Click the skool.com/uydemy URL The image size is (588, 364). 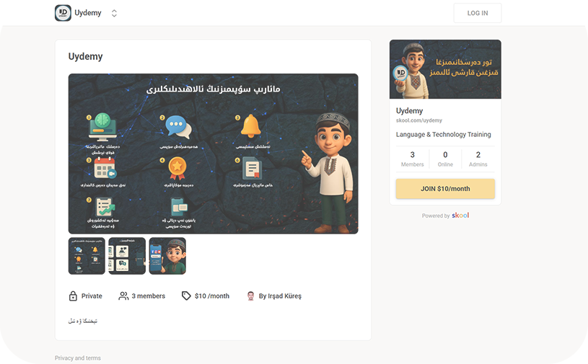[x=419, y=120]
